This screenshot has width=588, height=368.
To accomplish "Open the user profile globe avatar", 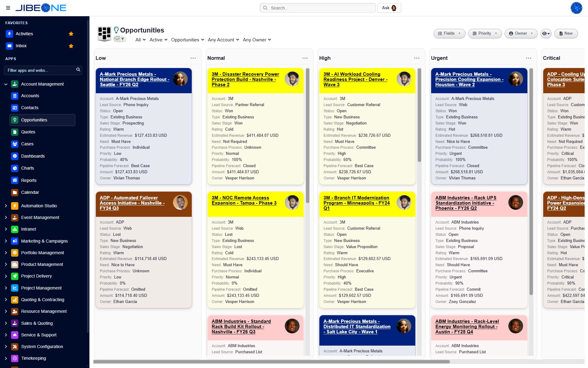I will 576,8.
